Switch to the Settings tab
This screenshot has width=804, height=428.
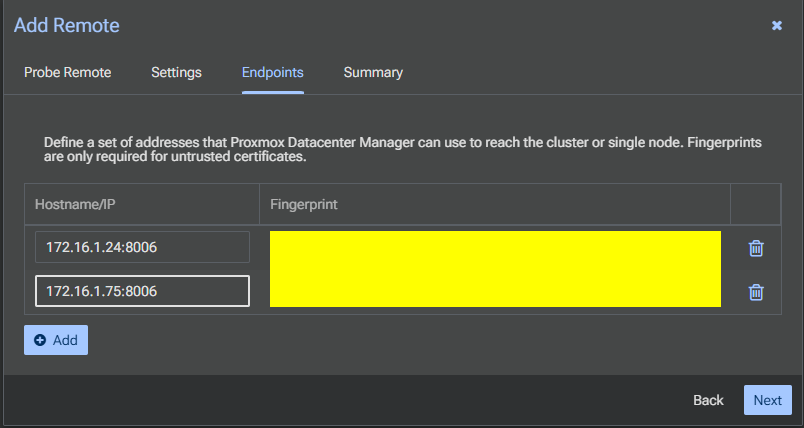tap(176, 72)
